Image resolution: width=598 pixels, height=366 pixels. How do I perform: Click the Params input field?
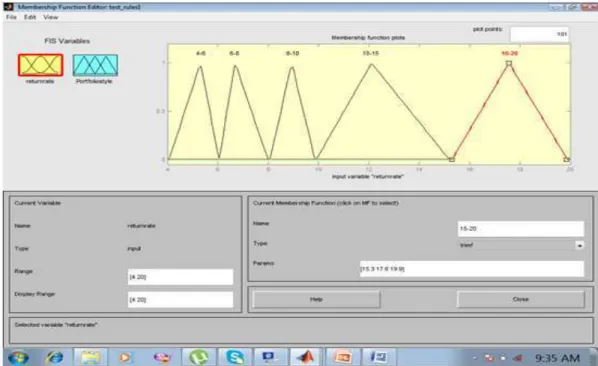pos(472,269)
